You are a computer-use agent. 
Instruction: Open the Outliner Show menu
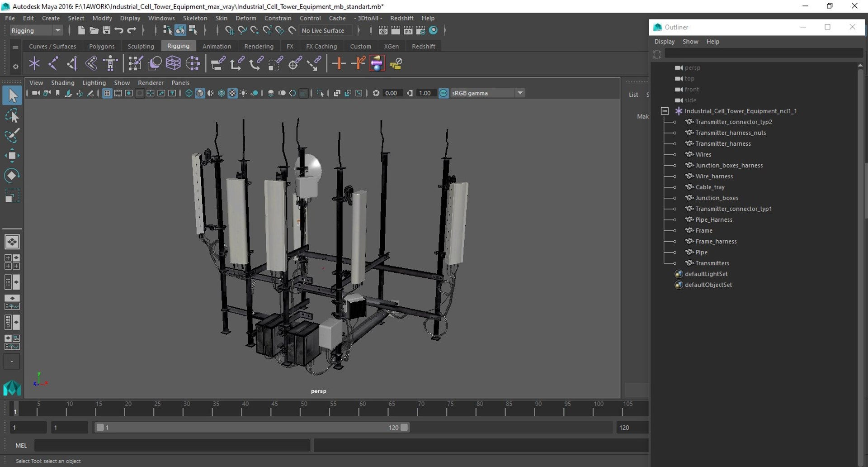coord(690,42)
